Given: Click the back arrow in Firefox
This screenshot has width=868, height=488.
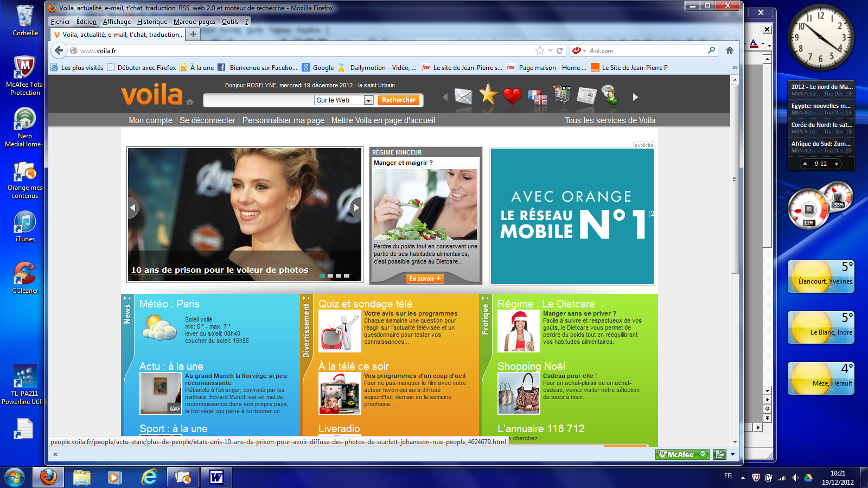Looking at the screenshot, I should click(x=59, y=50).
